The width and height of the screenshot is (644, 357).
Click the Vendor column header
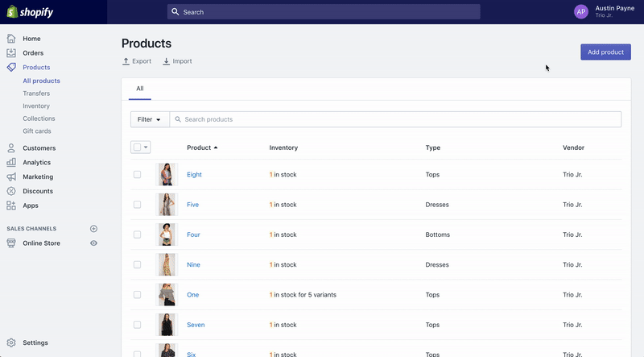(573, 147)
